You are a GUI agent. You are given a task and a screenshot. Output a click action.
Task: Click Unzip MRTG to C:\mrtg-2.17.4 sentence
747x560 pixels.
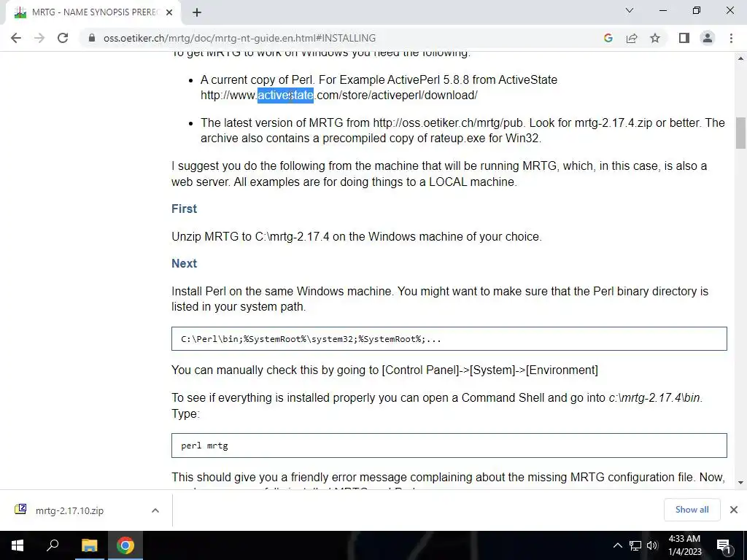(x=356, y=237)
